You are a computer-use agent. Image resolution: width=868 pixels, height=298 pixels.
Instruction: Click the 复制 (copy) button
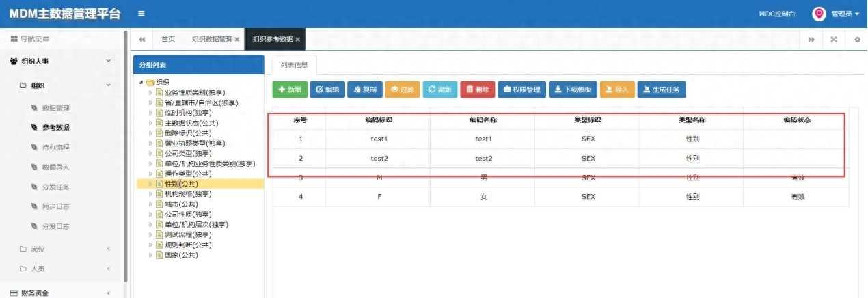365,90
